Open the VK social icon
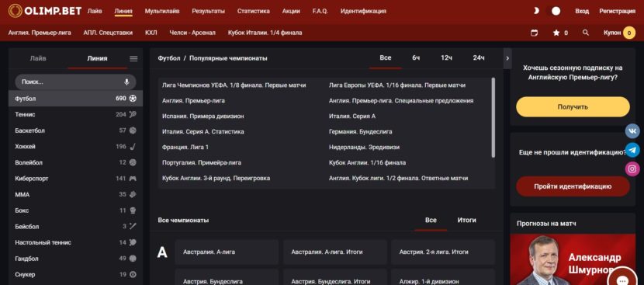Image resolution: width=644 pixels, height=285 pixels. pos(632,131)
